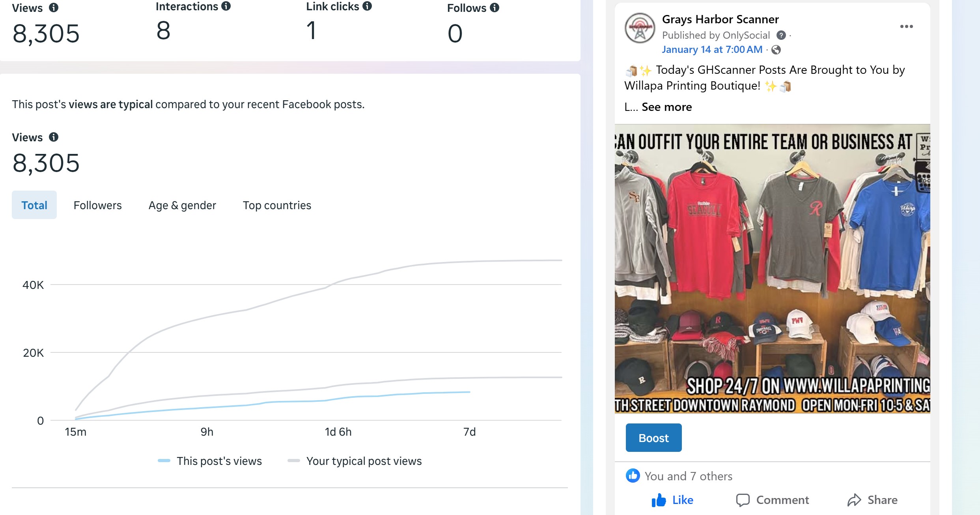This screenshot has width=980, height=515.
Task: Click the blue like reaction icon
Action: click(633, 476)
